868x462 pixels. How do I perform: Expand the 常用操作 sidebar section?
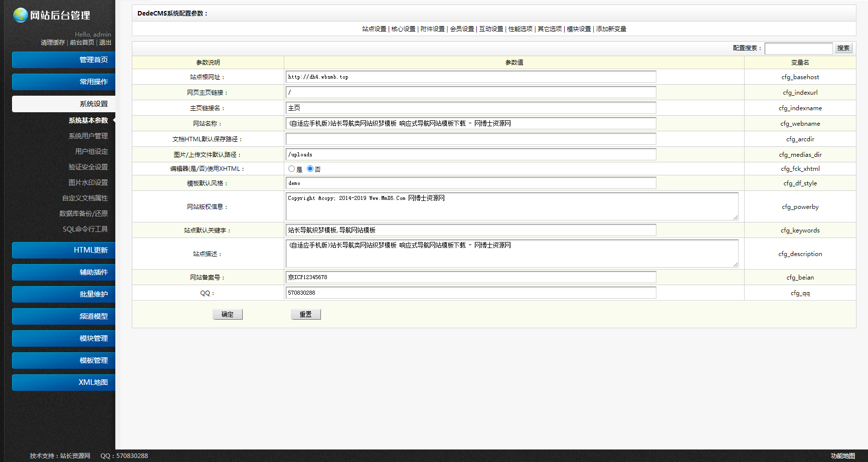click(64, 82)
